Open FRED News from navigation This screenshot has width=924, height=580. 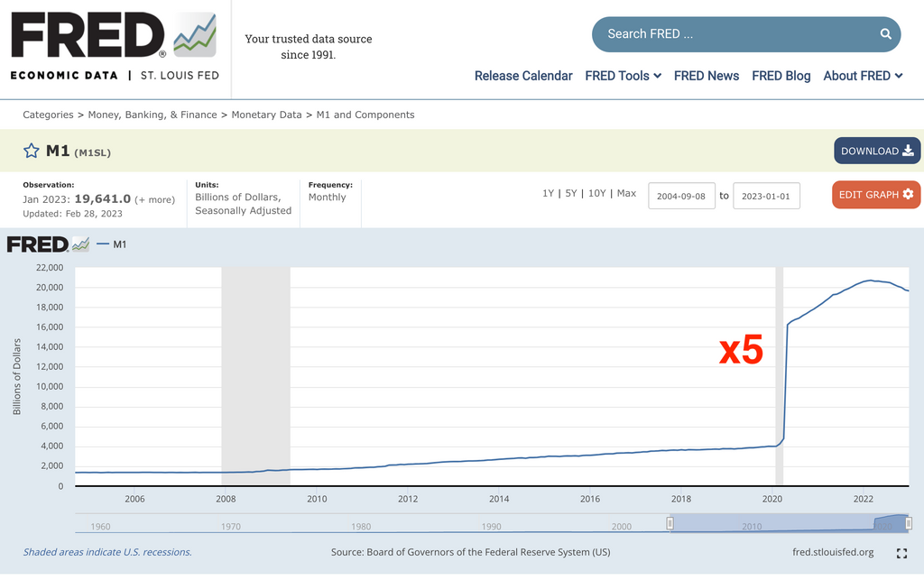coord(707,76)
